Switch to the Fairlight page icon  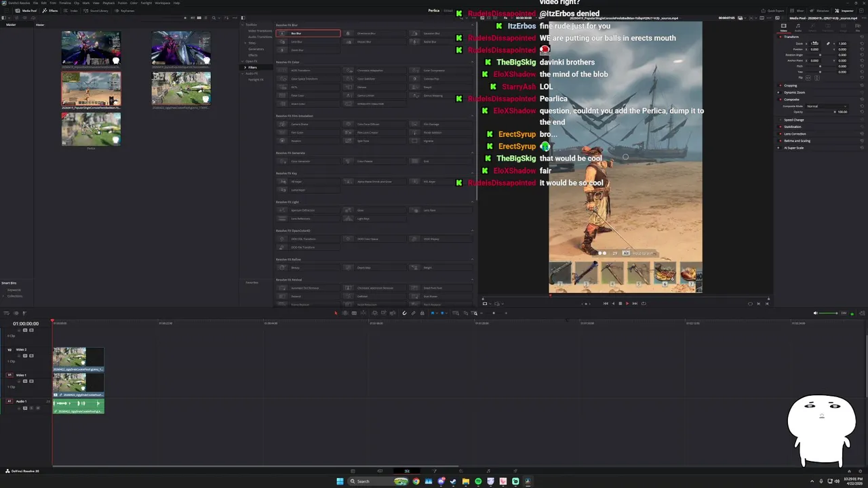pyautogui.click(x=488, y=471)
